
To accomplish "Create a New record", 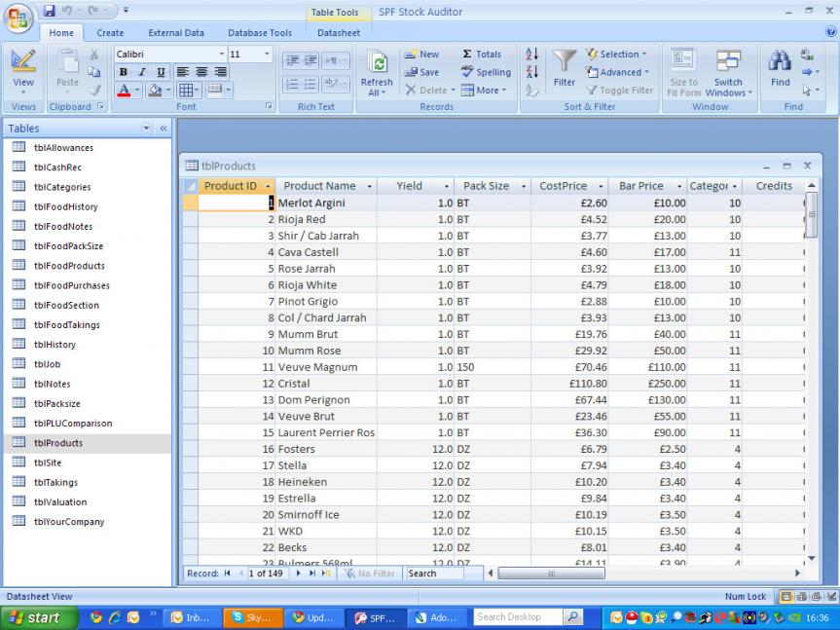I will click(422, 55).
